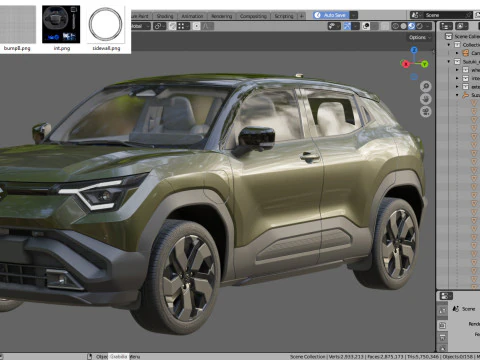Screen dimensions: 480x360
Task: Collapse the Suzuki collection row
Action: click(449, 62)
